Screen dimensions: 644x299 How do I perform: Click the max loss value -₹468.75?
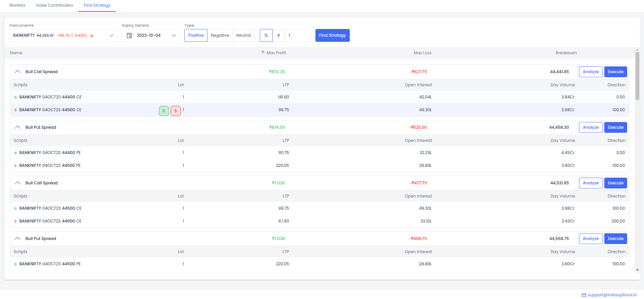coord(418,239)
